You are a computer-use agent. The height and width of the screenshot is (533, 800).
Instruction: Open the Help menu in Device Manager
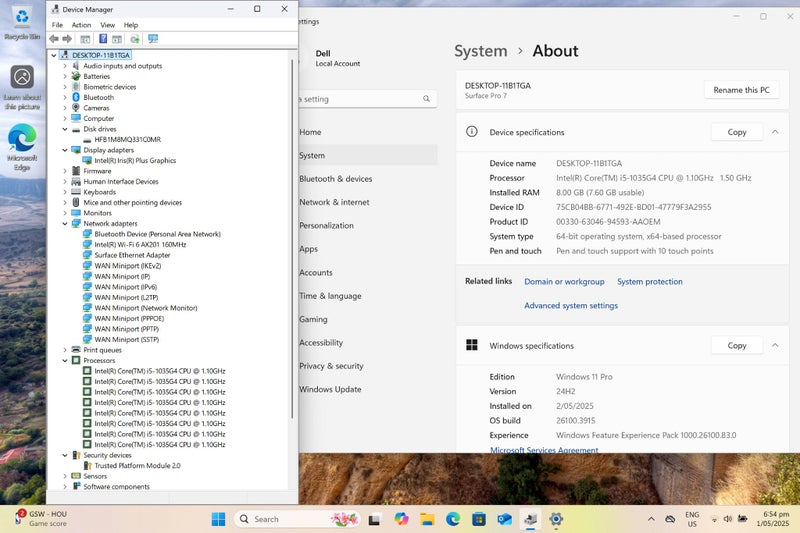[x=131, y=25]
